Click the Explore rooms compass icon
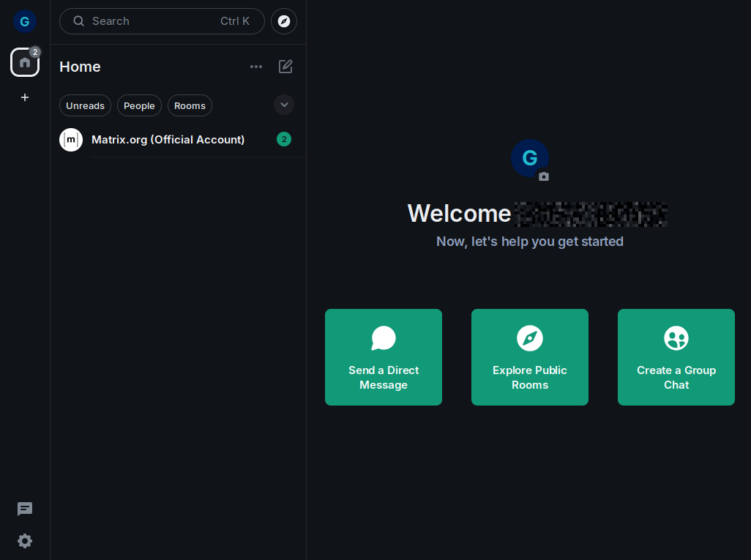This screenshot has width=751, height=560. click(284, 21)
